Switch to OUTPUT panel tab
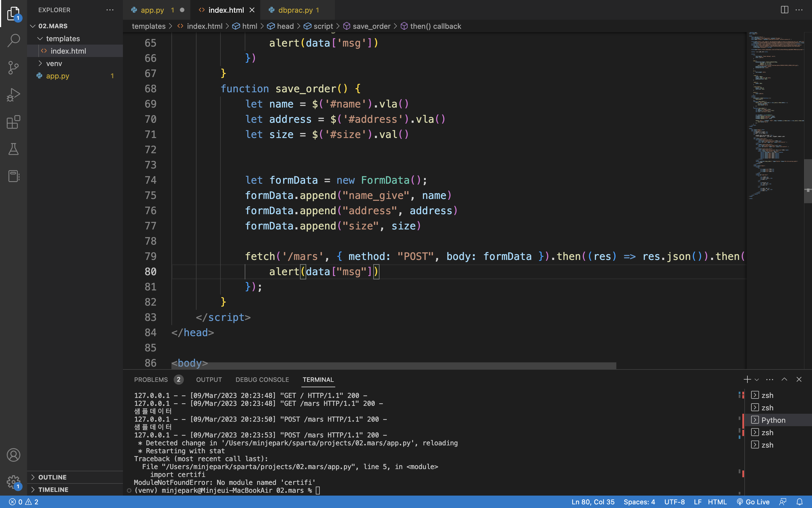This screenshot has height=508, width=812. click(209, 380)
